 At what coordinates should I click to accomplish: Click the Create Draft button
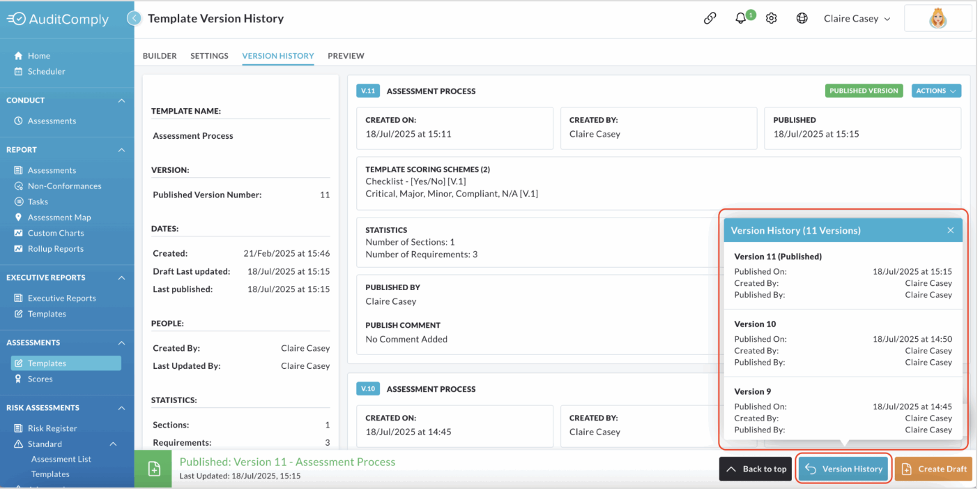(x=933, y=469)
